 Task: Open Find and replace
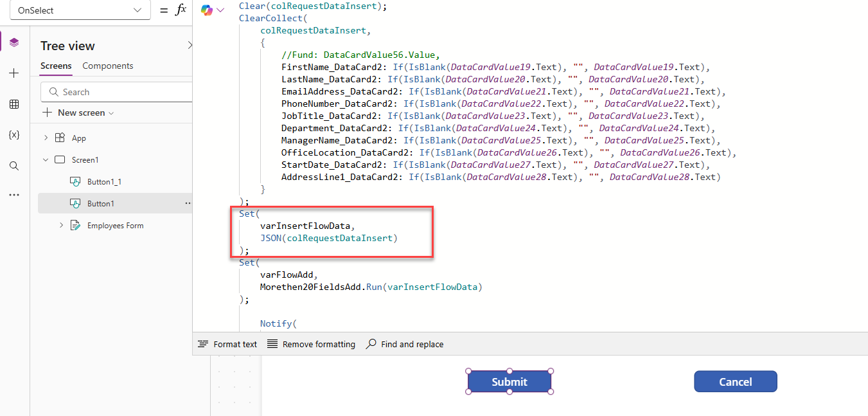(405, 344)
